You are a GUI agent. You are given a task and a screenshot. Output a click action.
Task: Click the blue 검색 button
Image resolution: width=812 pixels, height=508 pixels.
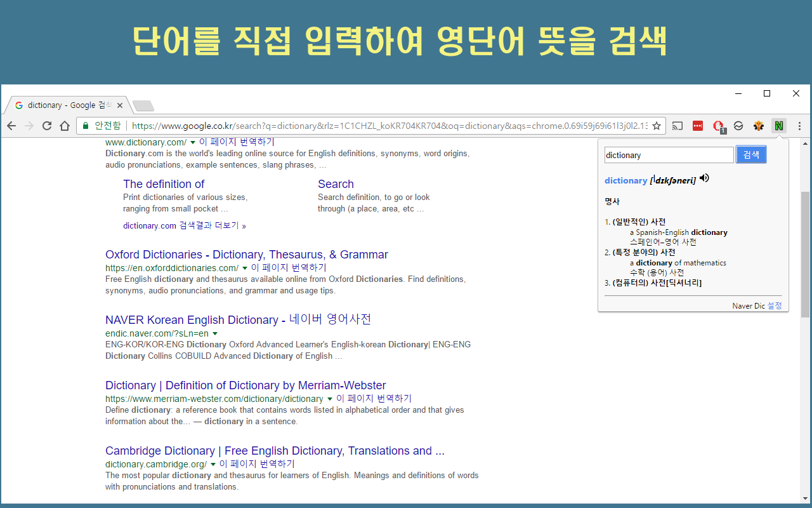[x=751, y=155]
